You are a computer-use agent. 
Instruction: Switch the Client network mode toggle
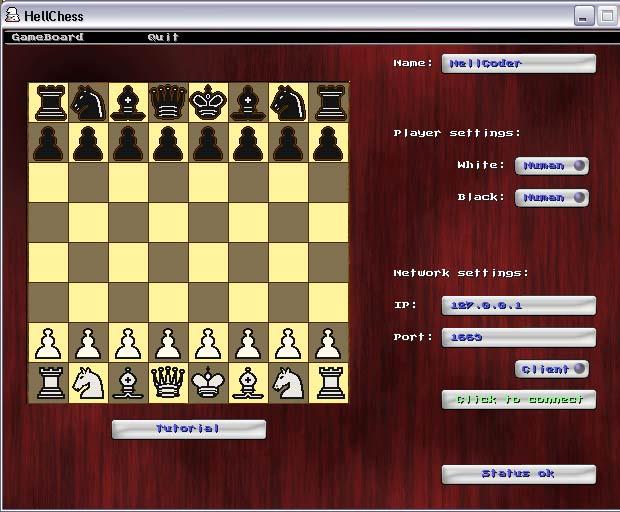click(x=551, y=369)
